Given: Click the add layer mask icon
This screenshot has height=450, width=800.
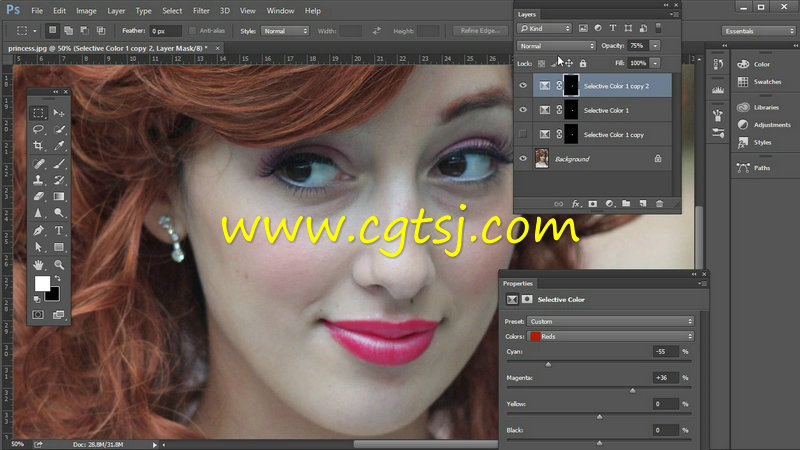Looking at the screenshot, I should (592, 204).
